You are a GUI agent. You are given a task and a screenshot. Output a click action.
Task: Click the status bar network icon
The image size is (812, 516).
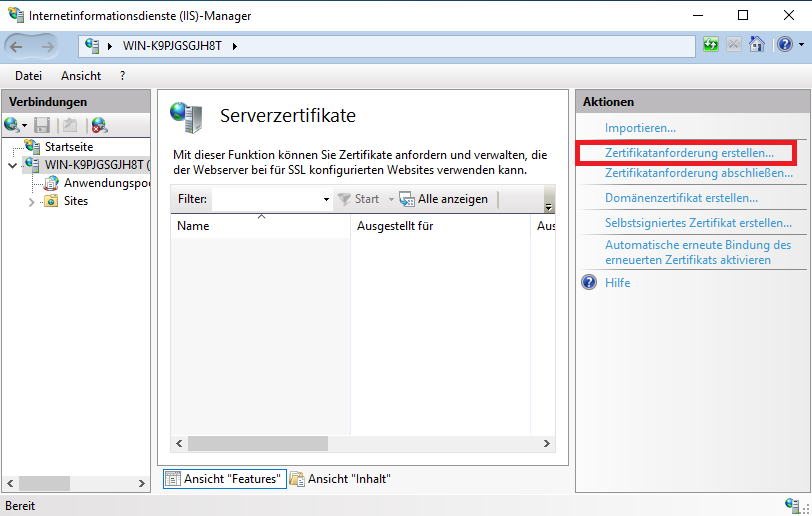tap(792, 506)
